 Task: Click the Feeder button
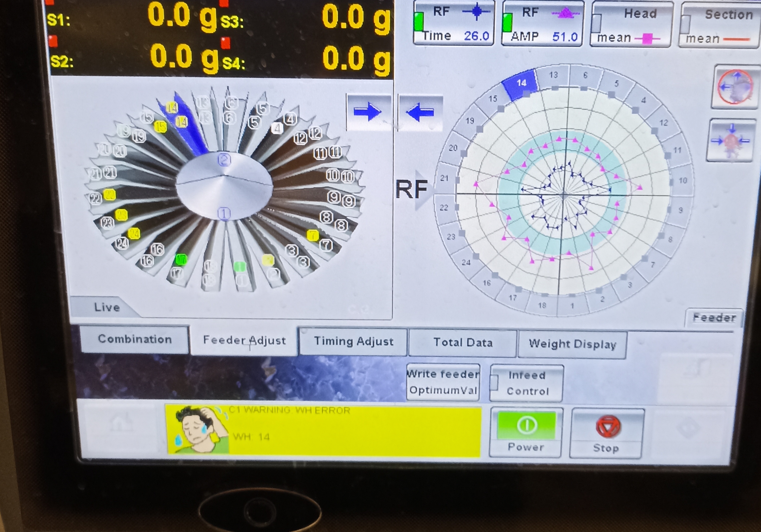tap(714, 318)
